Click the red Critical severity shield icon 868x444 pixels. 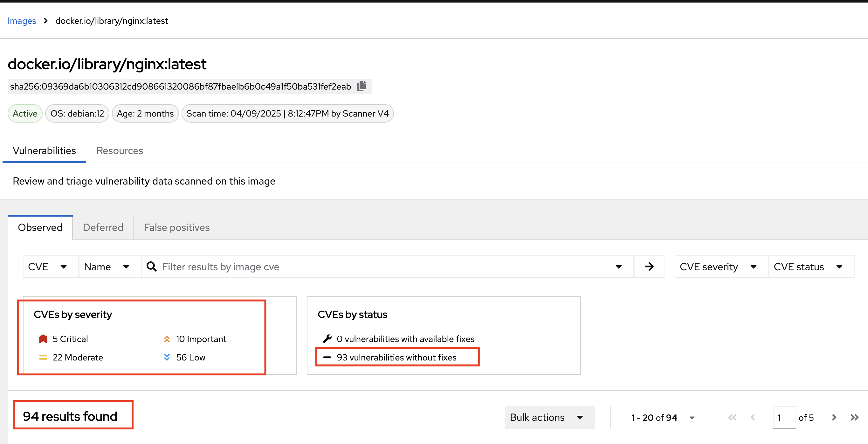tap(43, 339)
